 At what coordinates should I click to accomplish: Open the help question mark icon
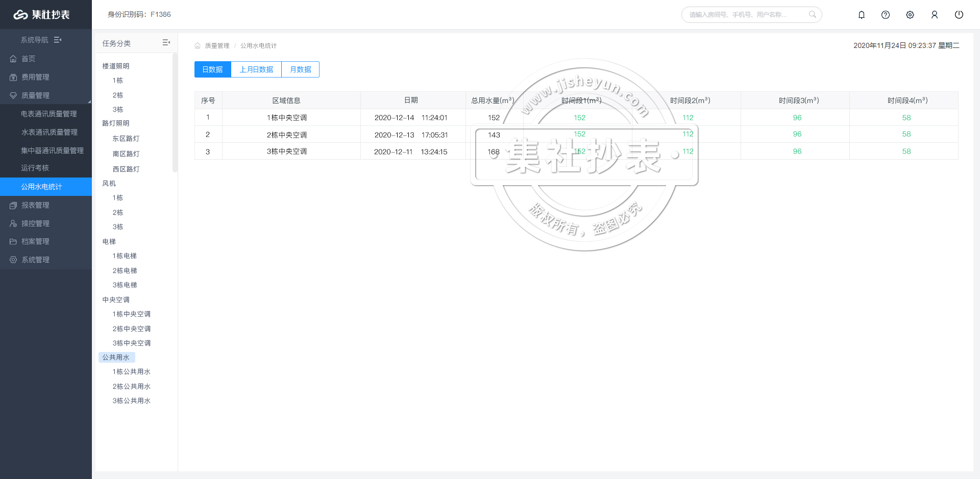pyautogui.click(x=886, y=15)
